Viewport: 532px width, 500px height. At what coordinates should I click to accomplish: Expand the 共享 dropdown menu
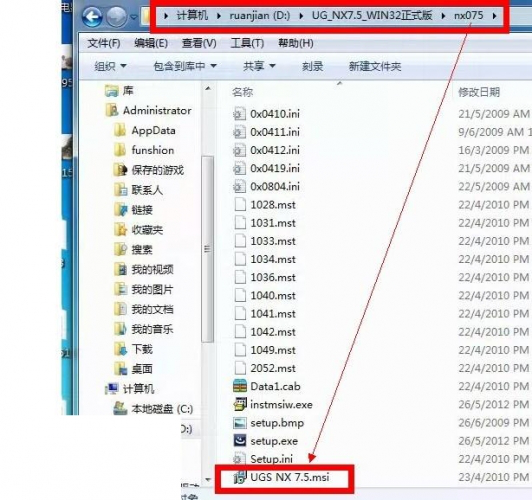[259, 66]
